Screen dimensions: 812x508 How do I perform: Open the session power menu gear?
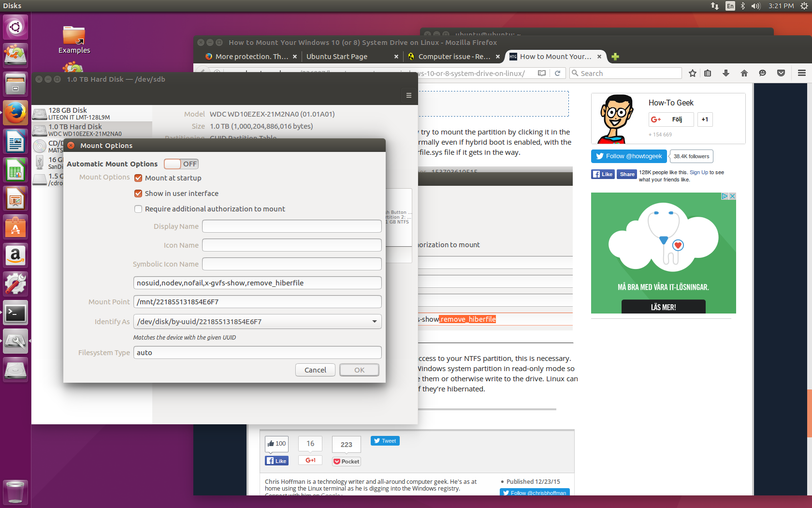coord(804,6)
